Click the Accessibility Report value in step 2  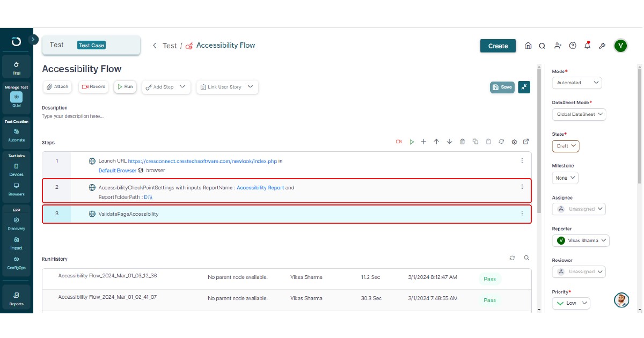260,188
